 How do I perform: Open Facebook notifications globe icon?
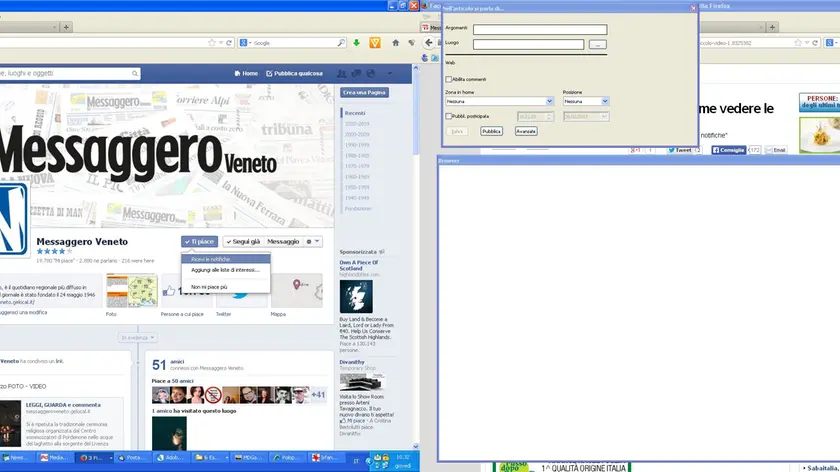pyautogui.click(x=371, y=73)
